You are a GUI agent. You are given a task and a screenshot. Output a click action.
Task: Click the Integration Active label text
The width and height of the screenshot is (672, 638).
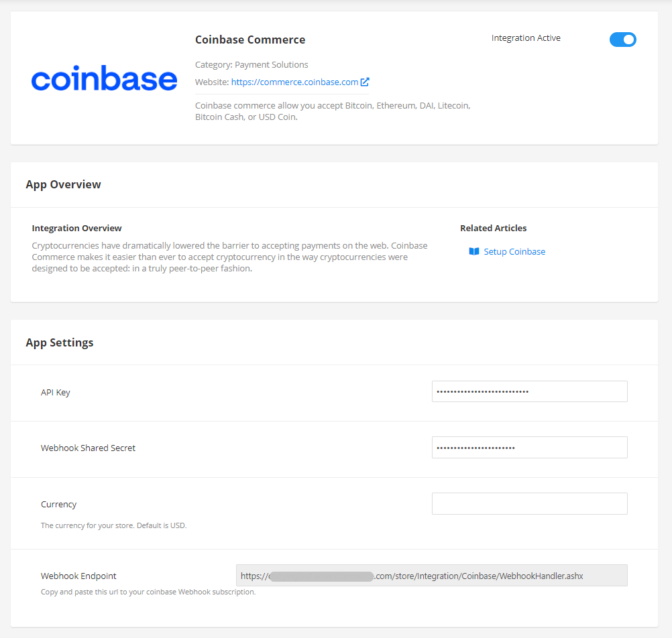pos(526,38)
